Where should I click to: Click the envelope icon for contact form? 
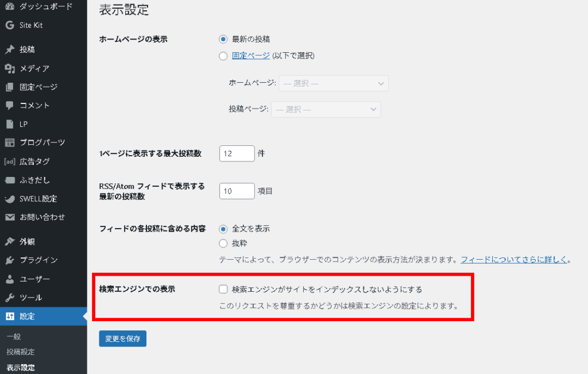[x=9, y=217]
